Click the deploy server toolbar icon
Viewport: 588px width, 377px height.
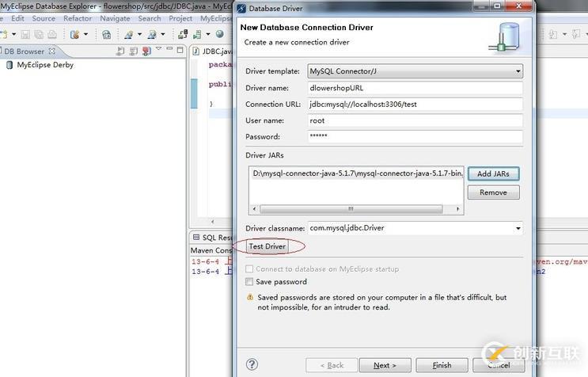coord(183,35)
